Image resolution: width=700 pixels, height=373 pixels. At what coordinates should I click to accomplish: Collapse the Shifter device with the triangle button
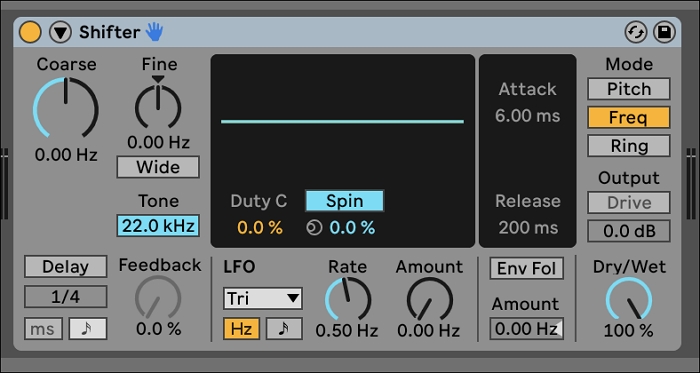[60, 33]
